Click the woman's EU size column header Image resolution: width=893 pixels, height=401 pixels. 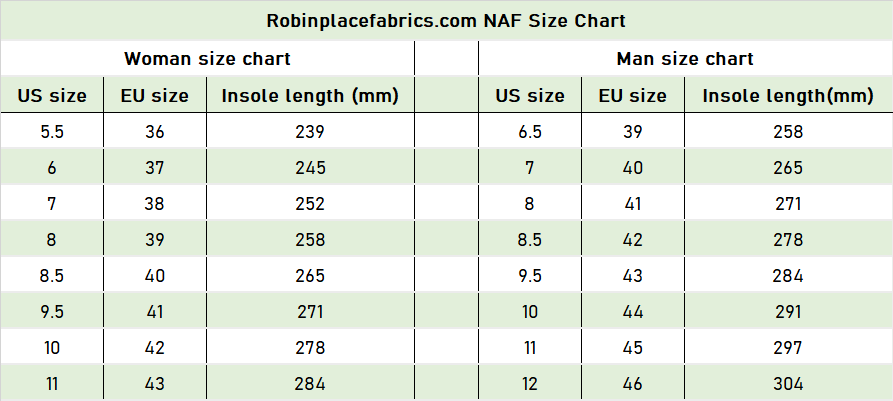(154, 95)
